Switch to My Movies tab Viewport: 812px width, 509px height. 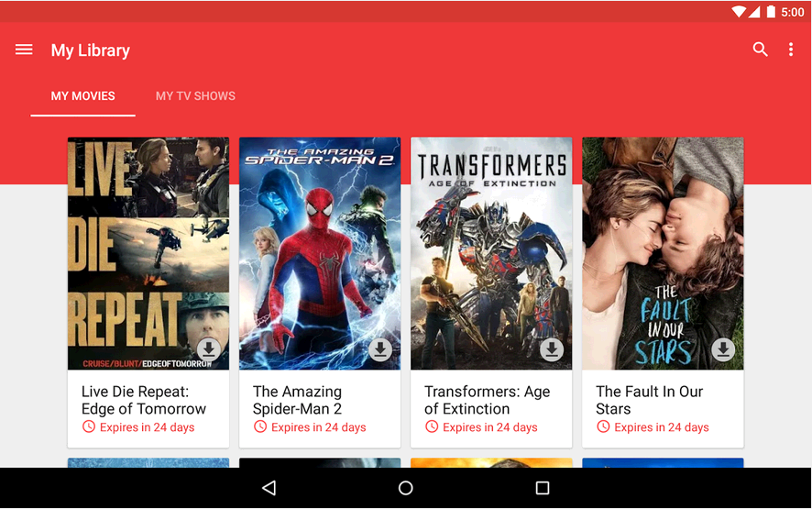82,96
